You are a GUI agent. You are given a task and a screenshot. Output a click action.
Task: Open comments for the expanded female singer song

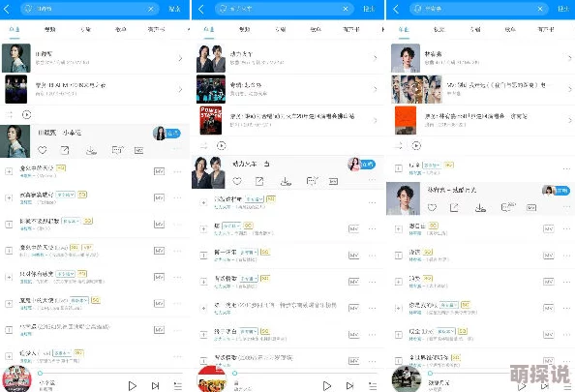tap(118, 150)
